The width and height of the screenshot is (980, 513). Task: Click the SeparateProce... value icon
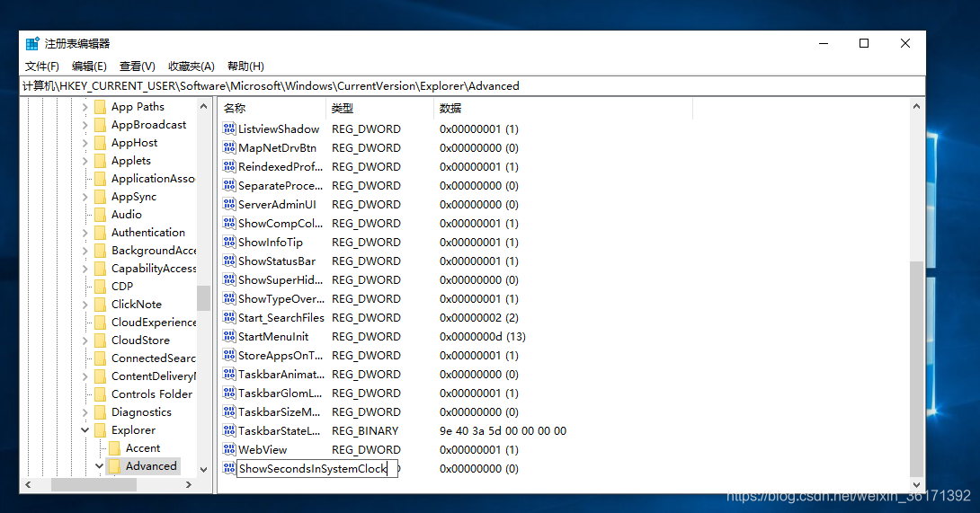(228, 185)
